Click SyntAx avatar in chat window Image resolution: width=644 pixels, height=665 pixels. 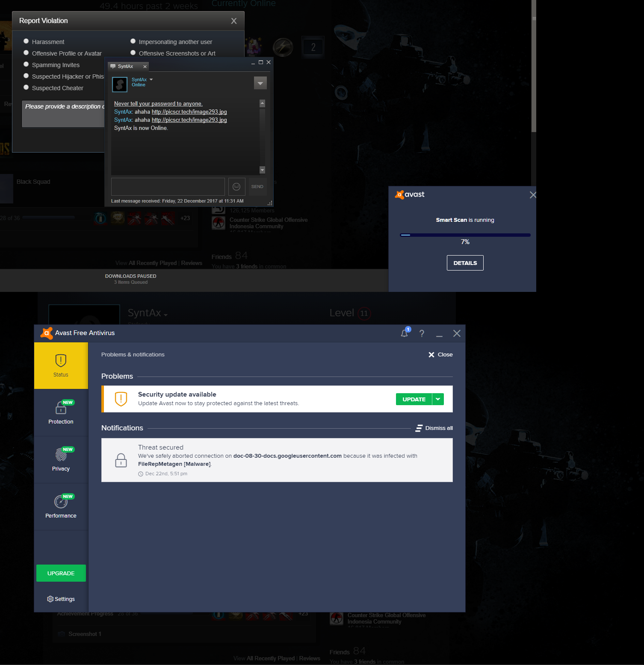coord(120,84)
